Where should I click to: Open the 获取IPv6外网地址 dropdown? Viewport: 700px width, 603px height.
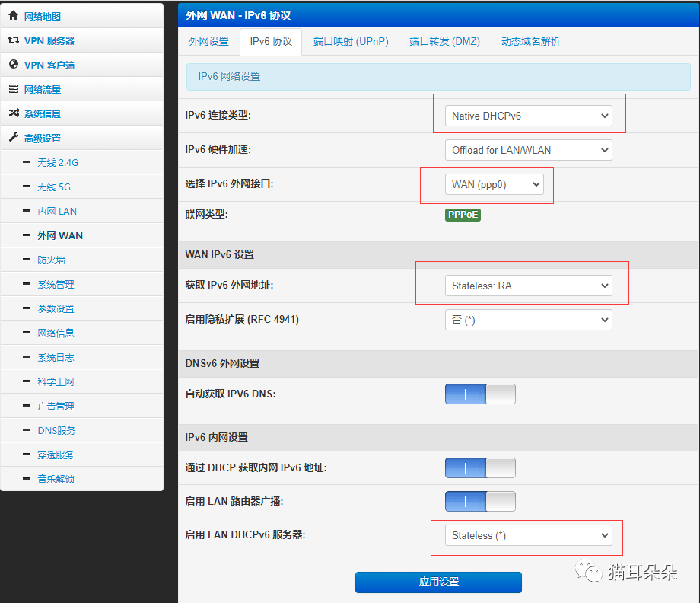tap(528, 285)
